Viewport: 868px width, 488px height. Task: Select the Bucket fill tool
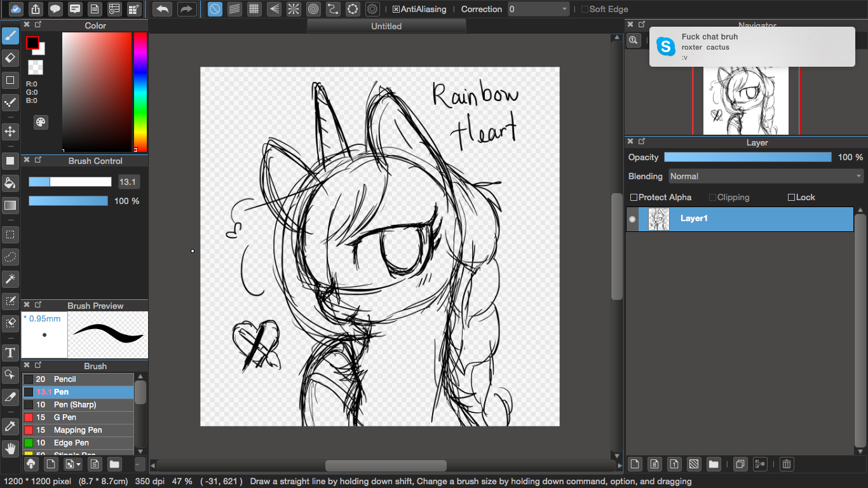coord(10,183)
